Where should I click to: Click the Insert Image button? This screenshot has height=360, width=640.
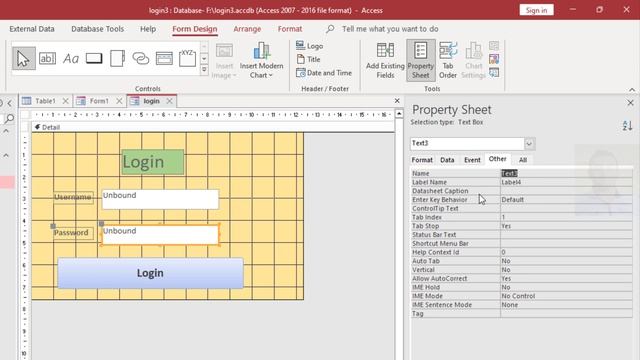point(224,60)
